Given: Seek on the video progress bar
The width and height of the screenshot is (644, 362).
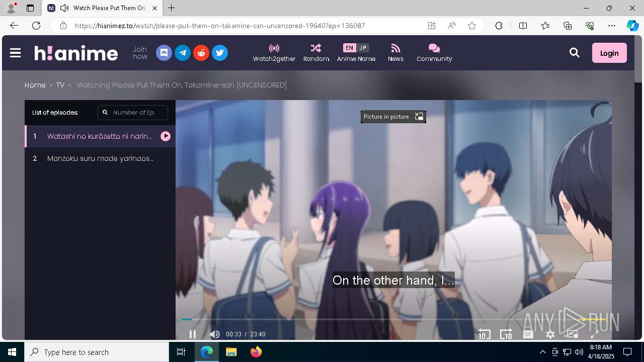Looking at the screenshot, I should [393, 319].
